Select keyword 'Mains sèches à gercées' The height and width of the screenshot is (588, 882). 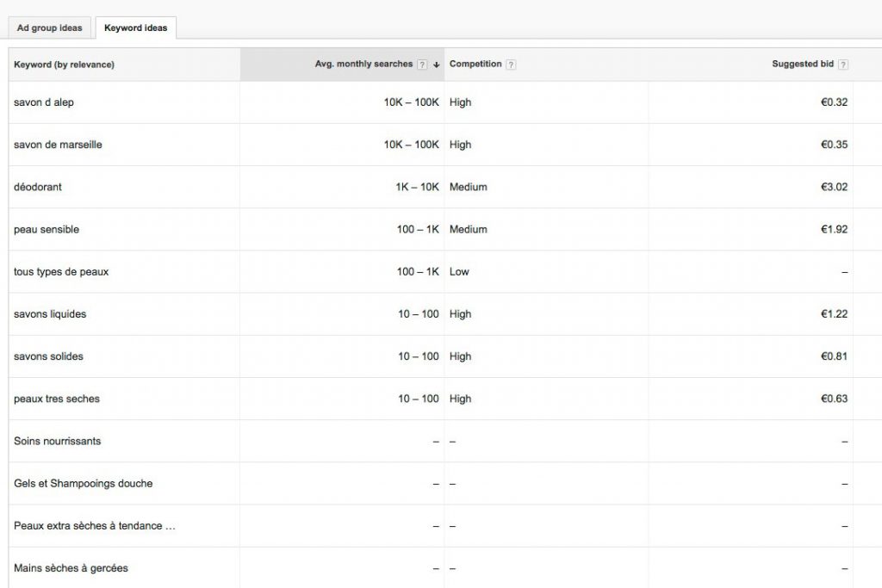pyautogui.click(x=71, y=567)
